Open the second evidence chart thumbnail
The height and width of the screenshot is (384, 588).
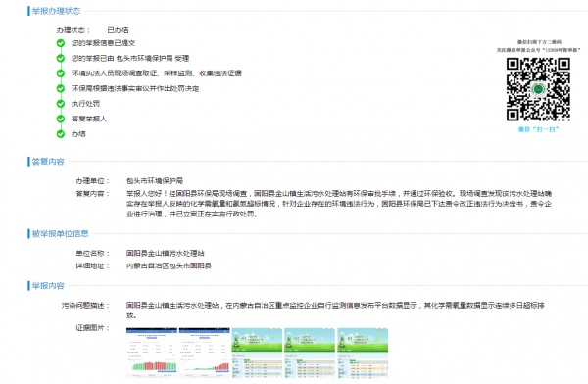205,353
